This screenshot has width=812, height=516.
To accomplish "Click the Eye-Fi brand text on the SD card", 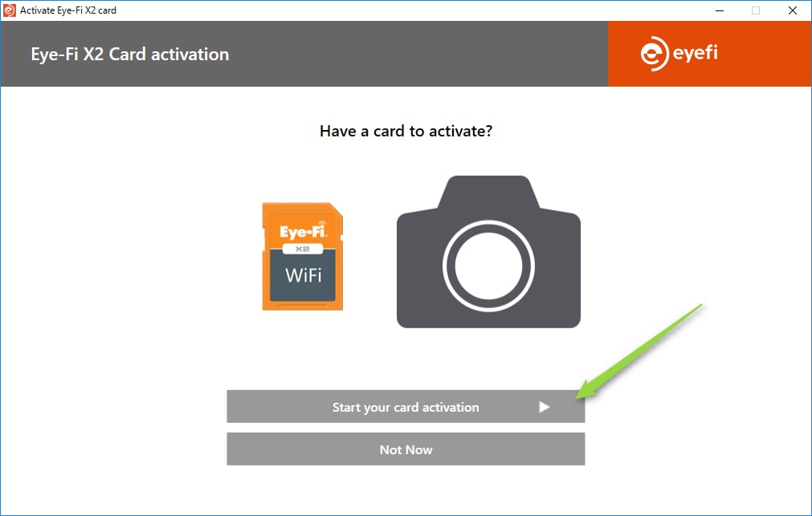I will click(x=304, y=231).
